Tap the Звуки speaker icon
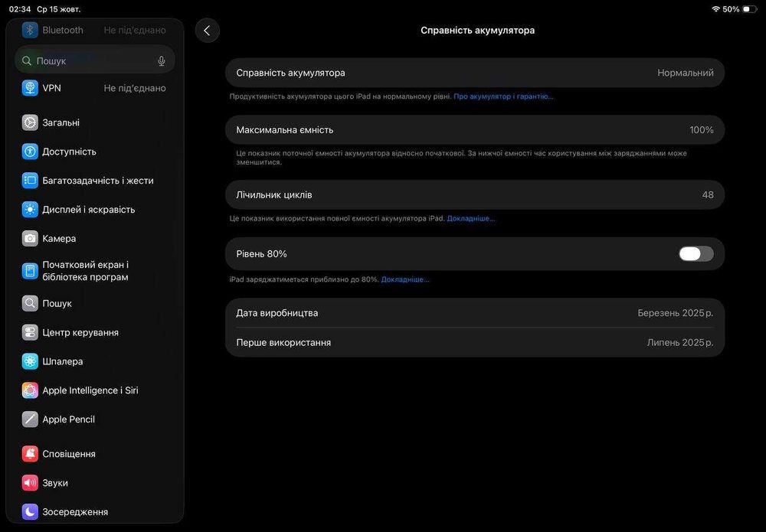 [x=30, y=483]
